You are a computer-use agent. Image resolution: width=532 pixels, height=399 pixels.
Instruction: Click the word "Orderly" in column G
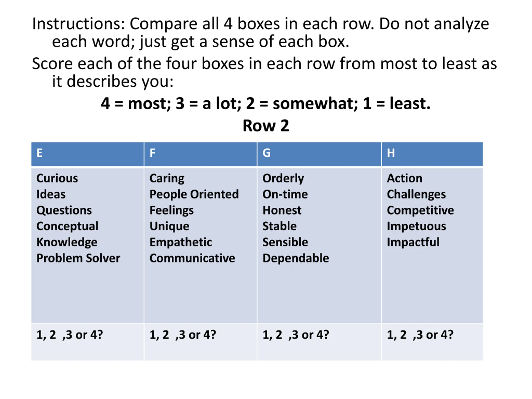click(283, 179)
